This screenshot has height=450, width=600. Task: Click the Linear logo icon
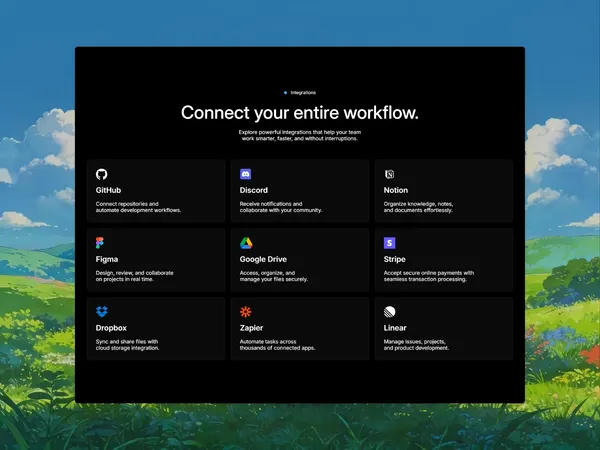tap(390, 312)
